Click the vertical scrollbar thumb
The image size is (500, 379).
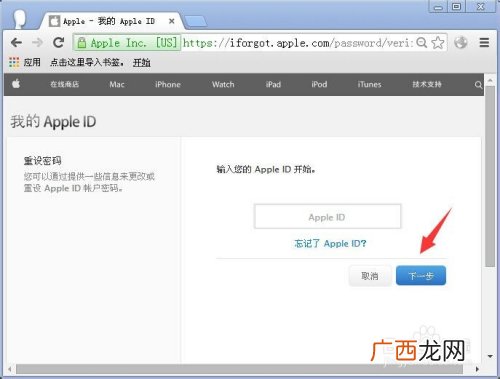(x=490, y=177)
